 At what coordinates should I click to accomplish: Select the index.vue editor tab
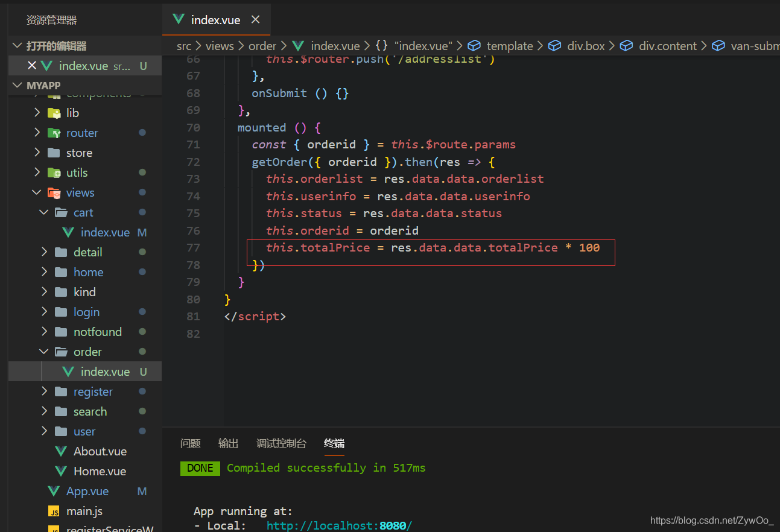tap(216, 20)
